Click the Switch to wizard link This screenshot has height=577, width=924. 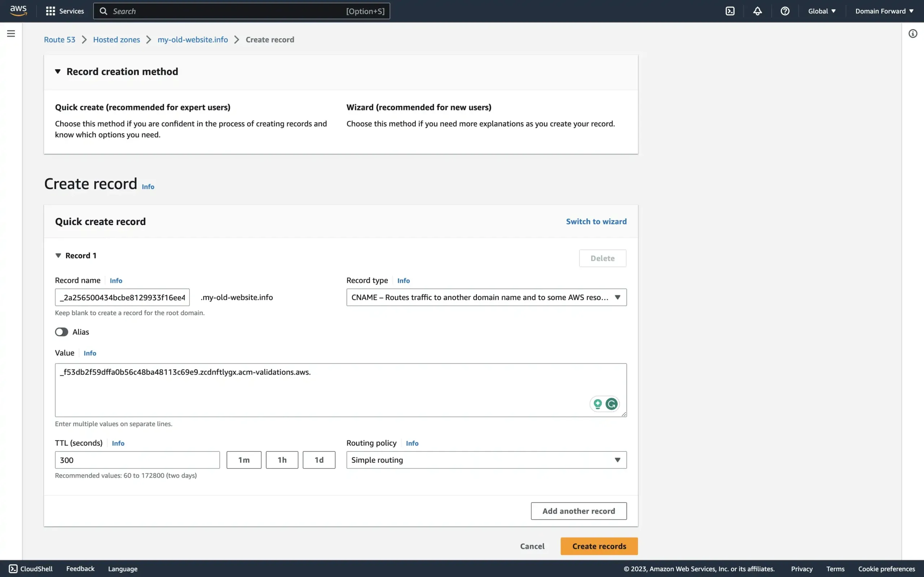point(596,221)
